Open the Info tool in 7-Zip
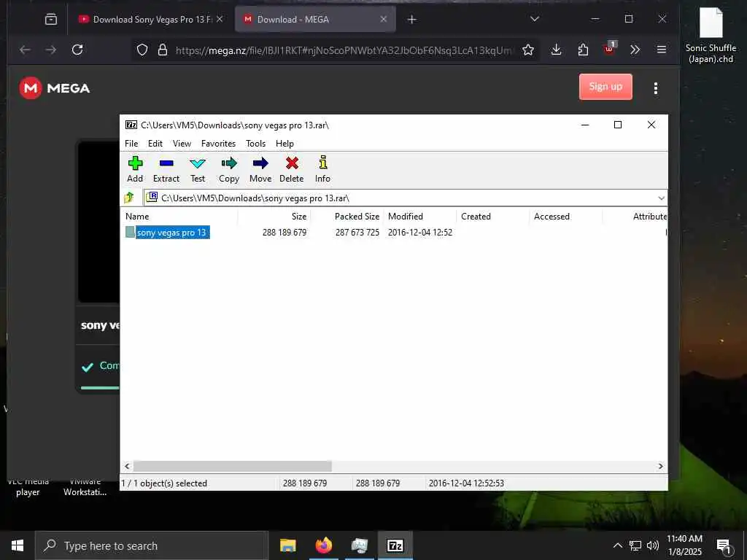Image resolution: width=747 pixels, height=560 pixels. pyautogui.click(x=323, y=163)
